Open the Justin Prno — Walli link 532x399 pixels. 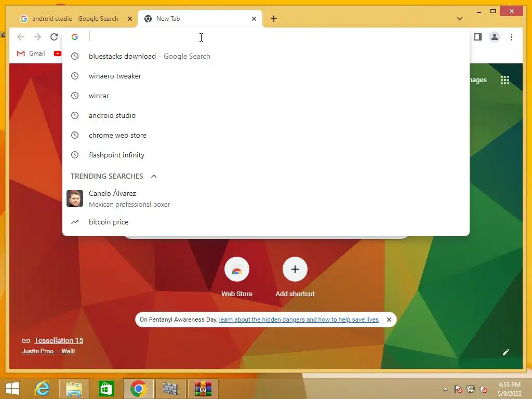[x=48, y=351]
